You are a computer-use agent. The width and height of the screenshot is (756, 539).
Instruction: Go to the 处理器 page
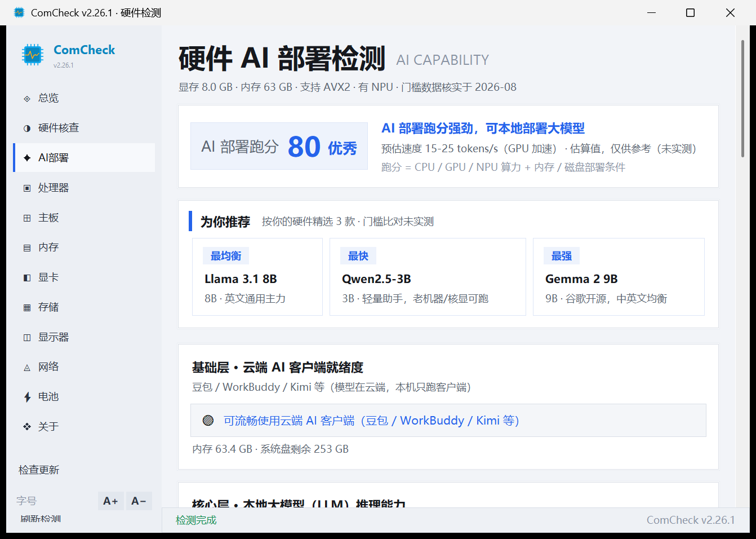[x=84, y=188]
